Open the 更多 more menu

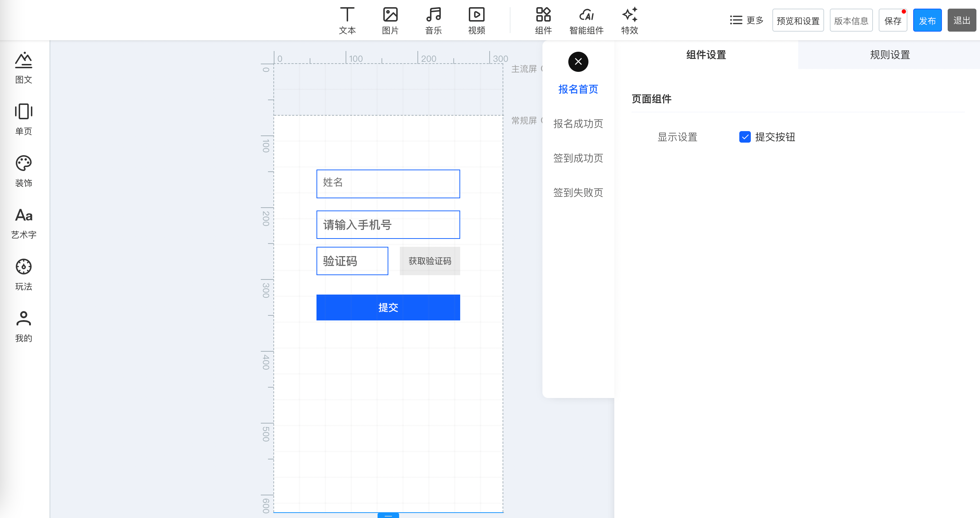click(746, 20)
